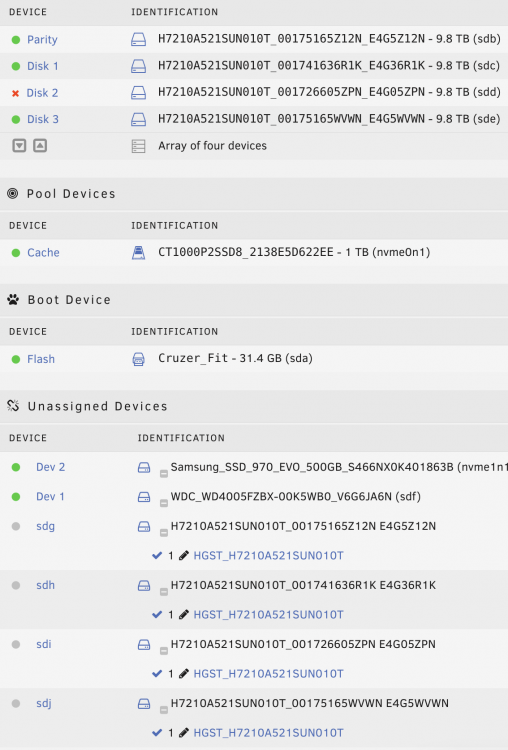Open the Disk 2 device link

coord(43,93)
